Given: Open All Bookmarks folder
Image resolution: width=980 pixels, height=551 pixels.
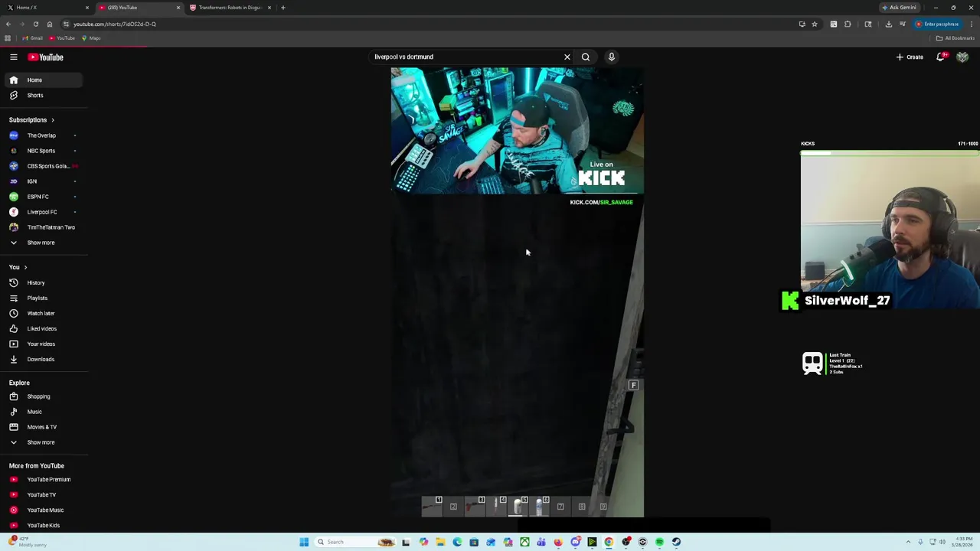Looking at the screenshot, I should coord(955,38).
